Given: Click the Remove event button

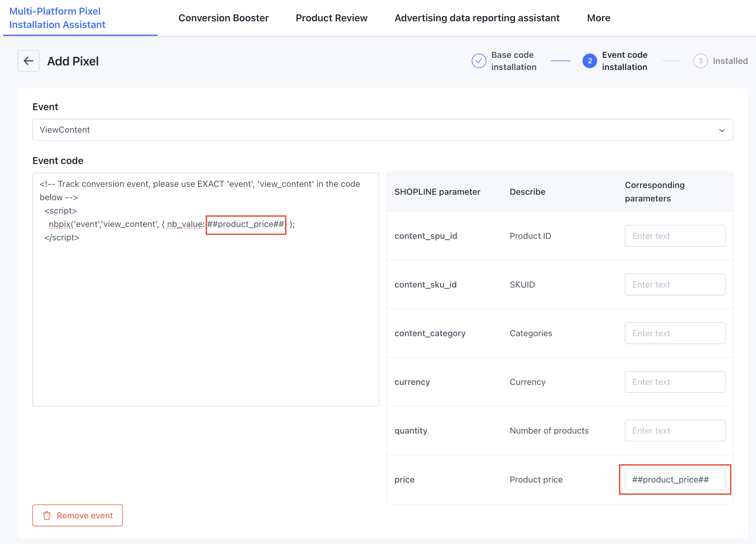Looking at the screenshot, I should pyautogui.click(x=77, y=515).
